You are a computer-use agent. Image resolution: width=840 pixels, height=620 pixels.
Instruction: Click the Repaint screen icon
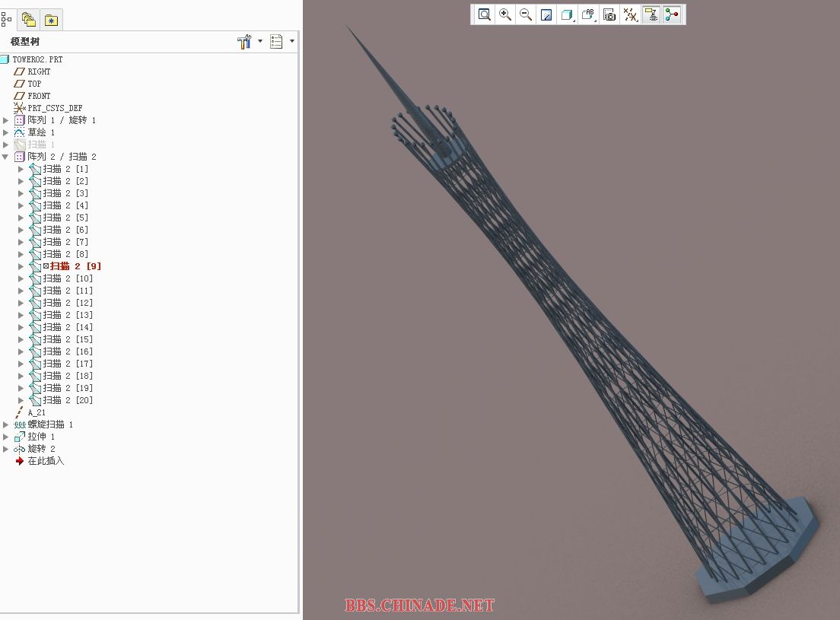pos(546,14)
